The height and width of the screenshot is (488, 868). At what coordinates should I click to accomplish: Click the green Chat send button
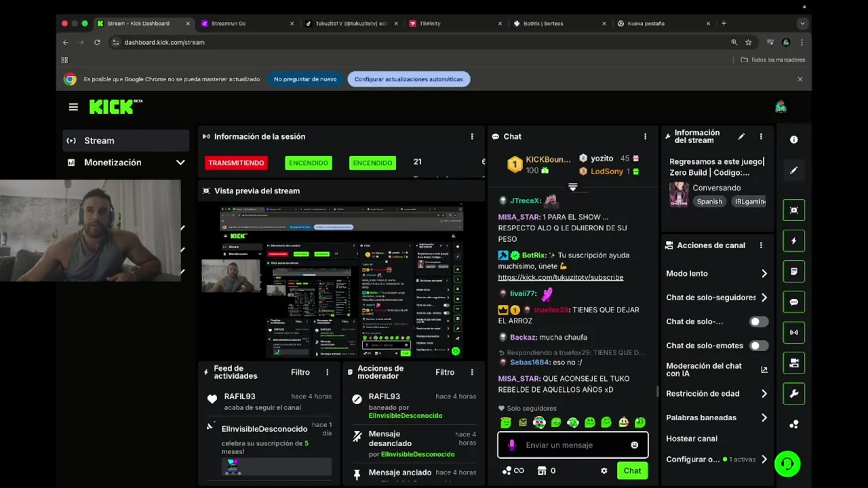pos(632,470)
